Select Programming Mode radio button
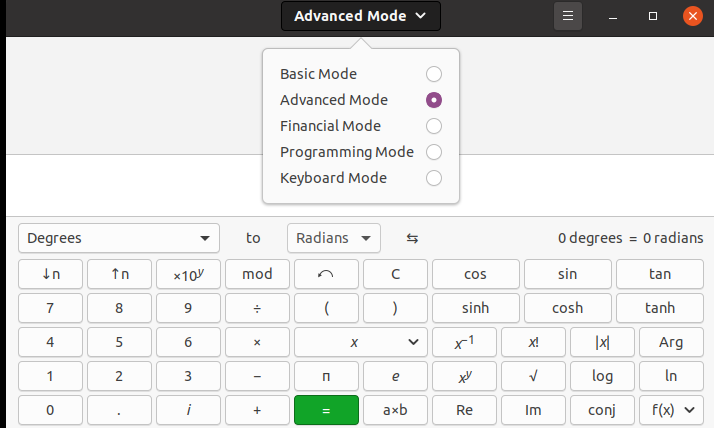714x428 pixels. 433,152
